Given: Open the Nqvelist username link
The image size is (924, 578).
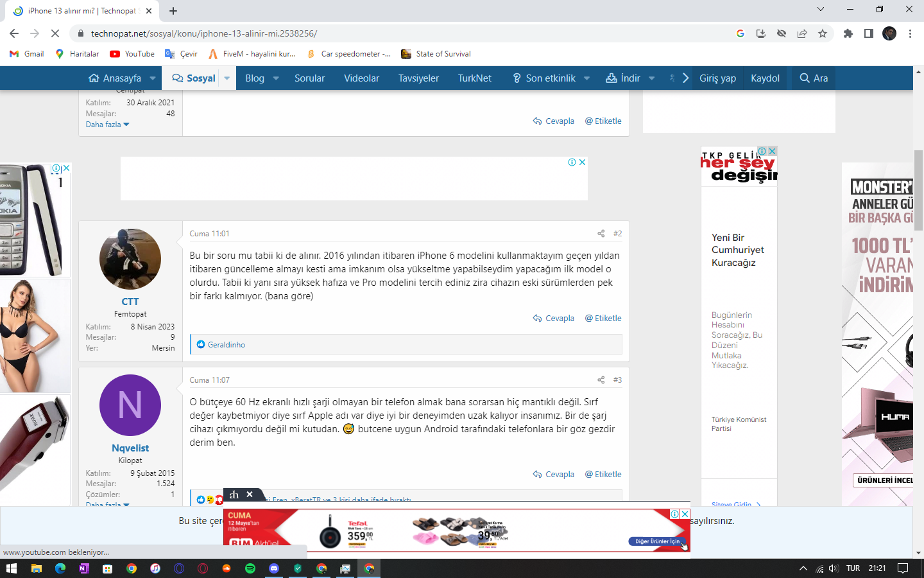Looking at the screenshot, I should pyautogui.click(x=130, y=448).
